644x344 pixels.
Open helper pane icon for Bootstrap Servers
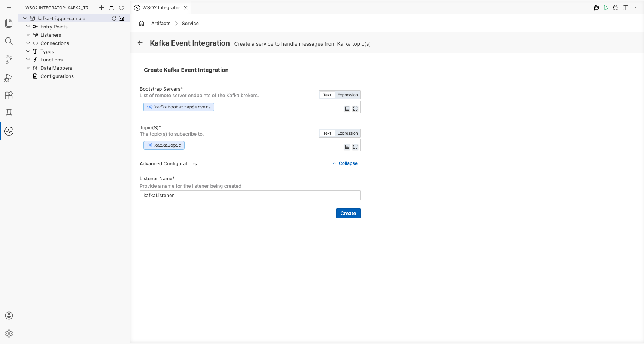click(x=347, y=109)
